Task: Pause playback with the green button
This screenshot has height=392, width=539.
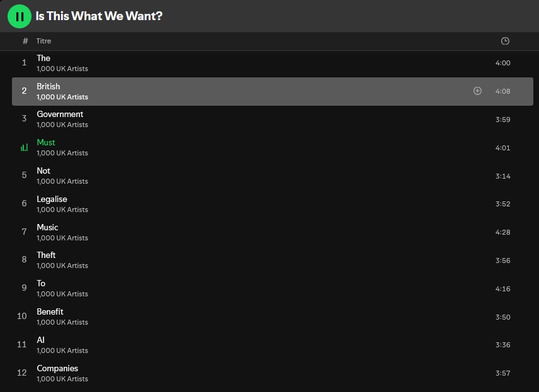Action: [x=20, y=16]
